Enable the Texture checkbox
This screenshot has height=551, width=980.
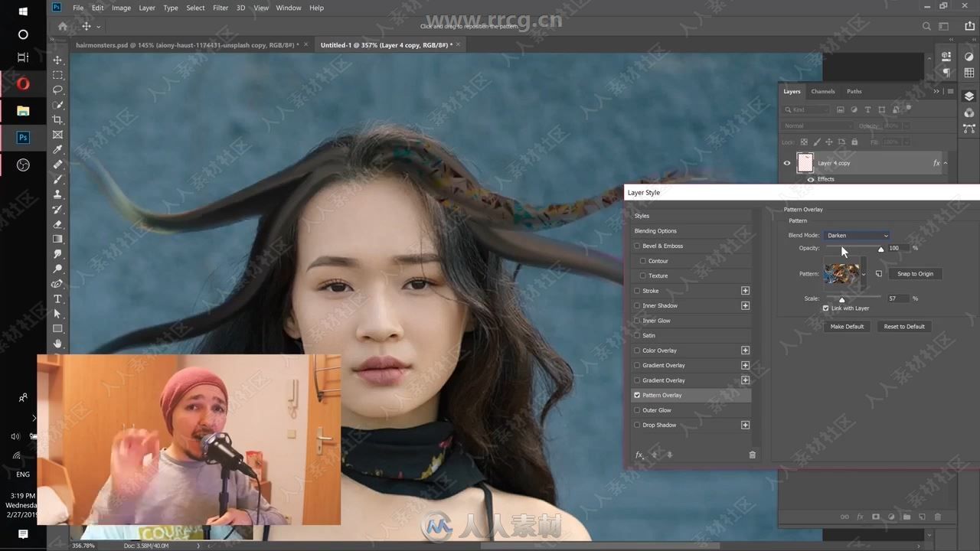643,275
